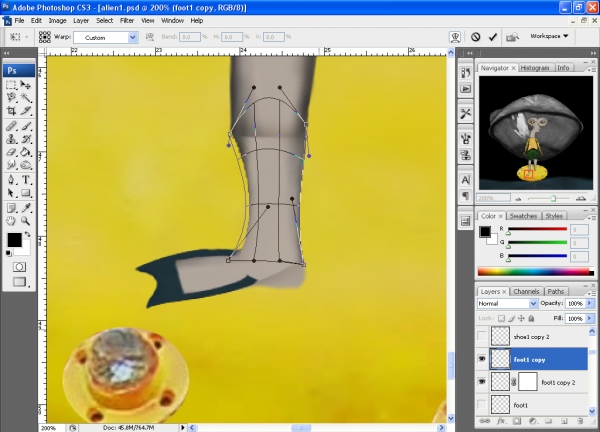This screenshot has height=432, width=600.
Task: Open the layer Opacity slider arrow
Action: click(x=590, y=303)
